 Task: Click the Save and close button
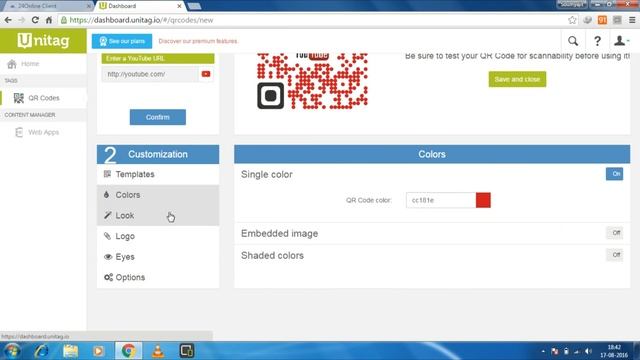517,79
